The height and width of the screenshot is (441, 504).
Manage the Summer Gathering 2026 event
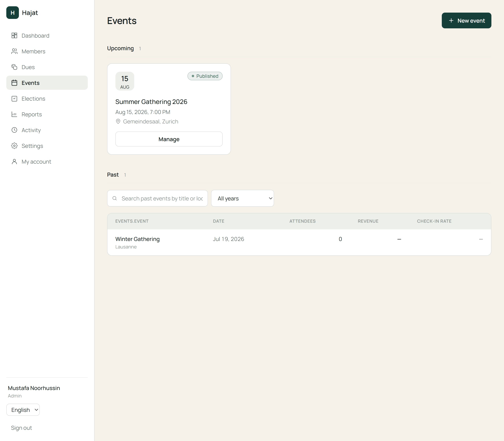pyautogui.click(x=169, y=139)
